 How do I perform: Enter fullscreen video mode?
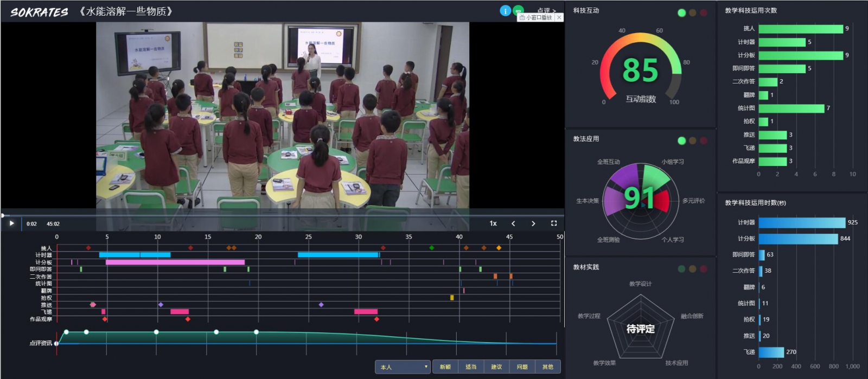pyautogui.click(x=554, y=223)
